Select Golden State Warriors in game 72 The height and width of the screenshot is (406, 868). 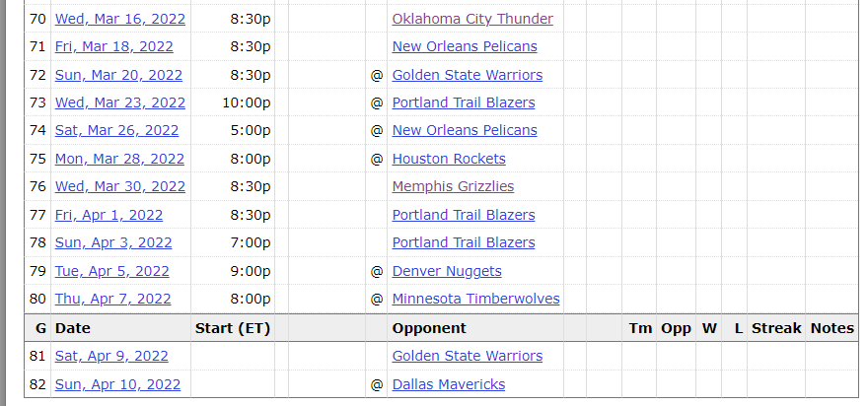pos(467,75)
